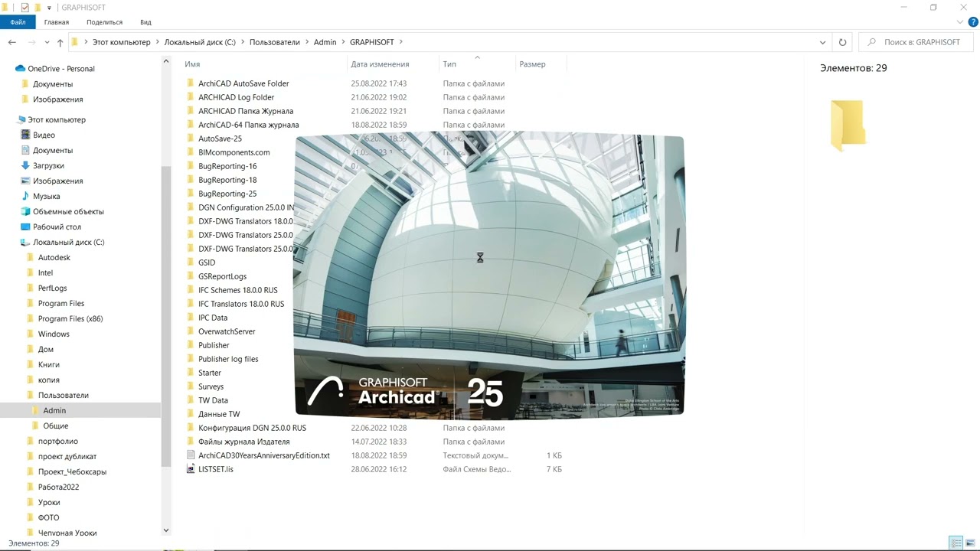
Task: Click the ArchiCAD30YearsAnniversaryEdition.txt file icon
Action: coord(191,455)
